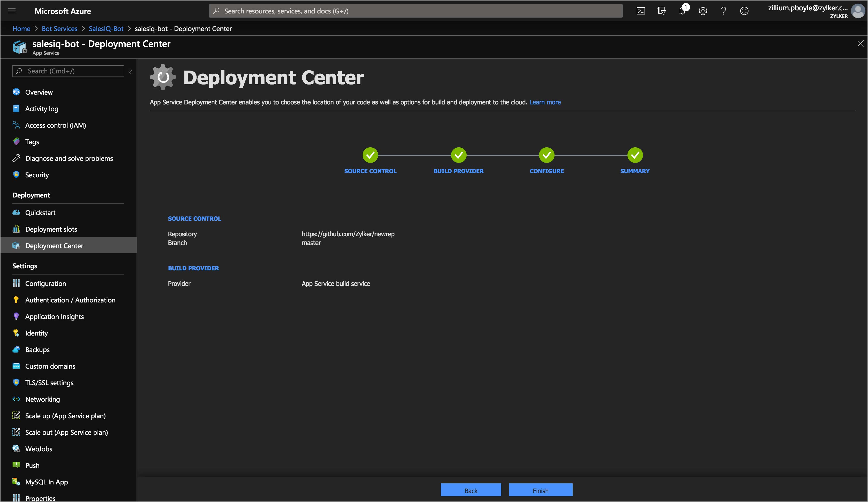This screenshot has height=502, width=868.
Task: Click the resource search bar
Action: coord(416,11)
